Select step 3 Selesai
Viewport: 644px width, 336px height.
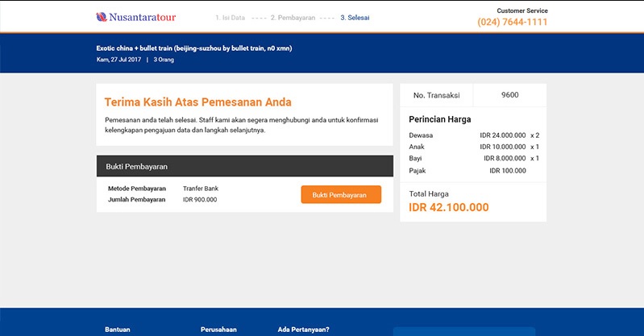click(355, 18)
